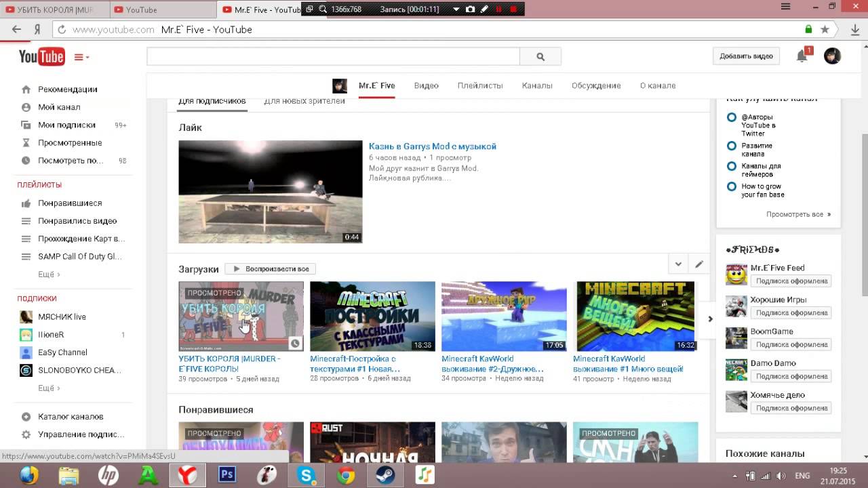Open Minecraft Постройки video thumbnail

pyautogui.click(x=372, y=317)
